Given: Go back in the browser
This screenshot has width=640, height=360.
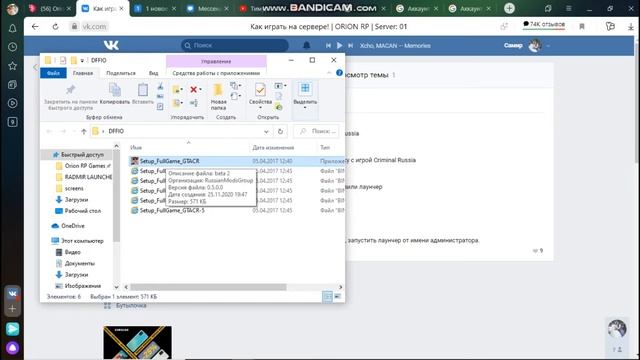Looking at the screenshot, I should (x=35, y=27).
